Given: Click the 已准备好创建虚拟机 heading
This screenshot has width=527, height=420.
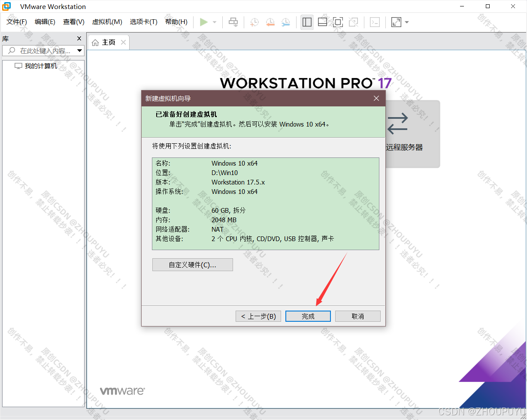Looking at the screenshot, I should [x=186, y=114].
